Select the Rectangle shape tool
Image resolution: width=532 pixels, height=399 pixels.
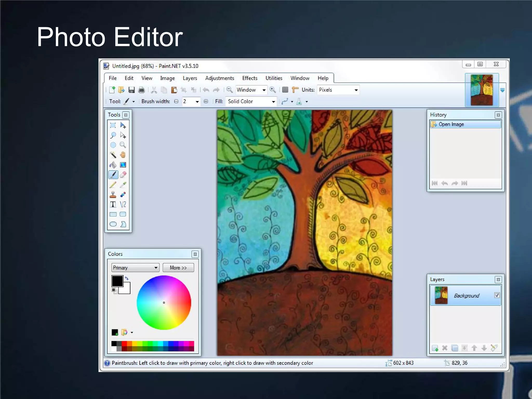coord(113,214)
